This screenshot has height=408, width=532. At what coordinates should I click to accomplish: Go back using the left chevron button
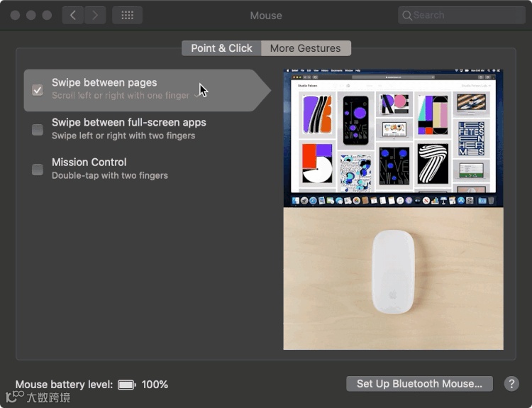[x=73, y=16]
